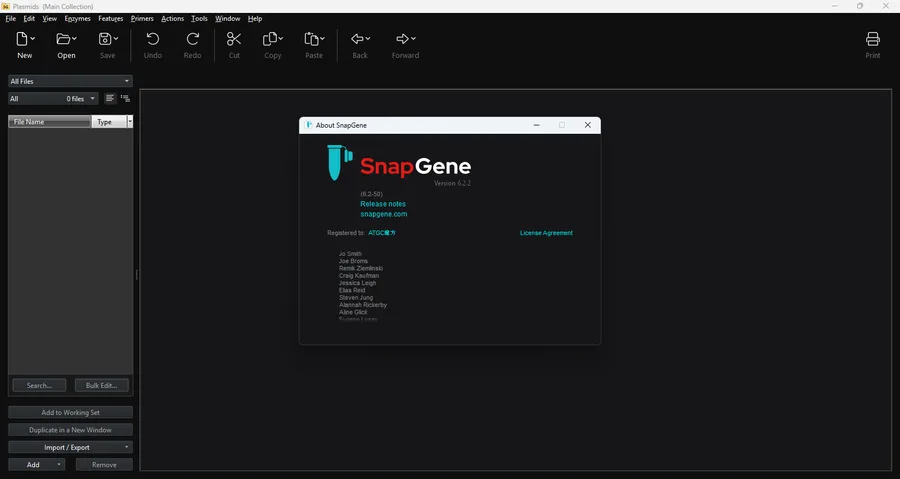The height and width of the screenshot is (479, 900).
Task: Click the Undo toolbar icon
Action: point(152,39)
